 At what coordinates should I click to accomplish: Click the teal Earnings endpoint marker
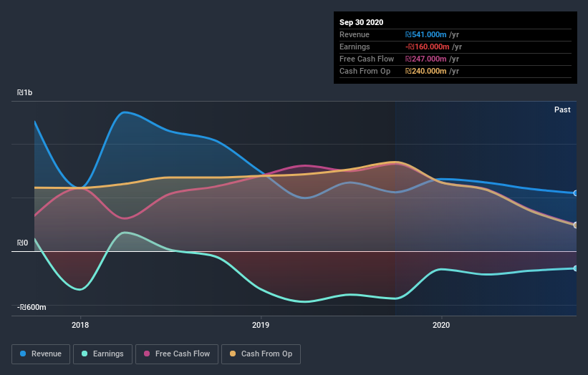click(x=575, y=268)
